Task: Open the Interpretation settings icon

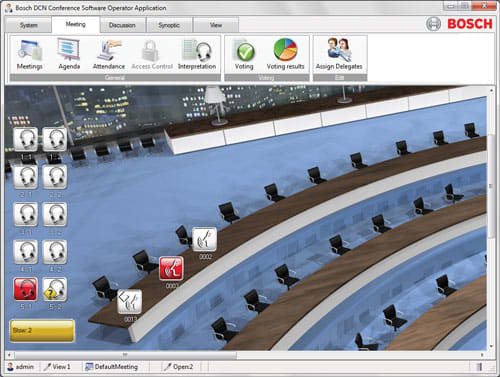Action: pyautogui.click(x=197, y=55)
